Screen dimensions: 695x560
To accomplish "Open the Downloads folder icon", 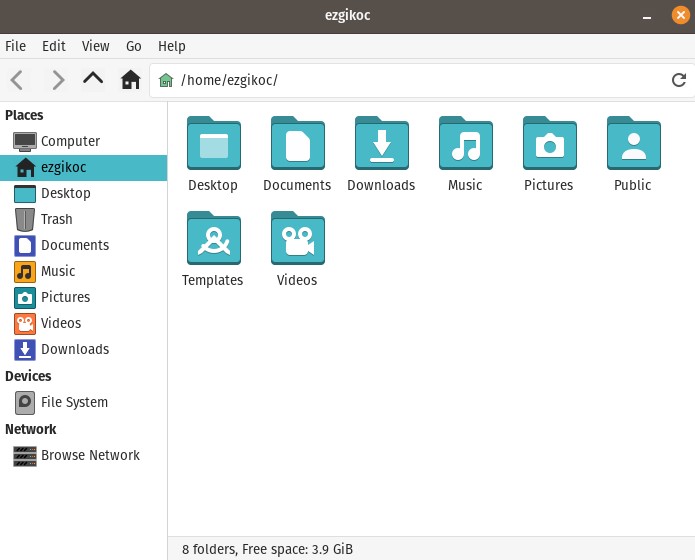I will pyautogui.click(x=381, y=146).
